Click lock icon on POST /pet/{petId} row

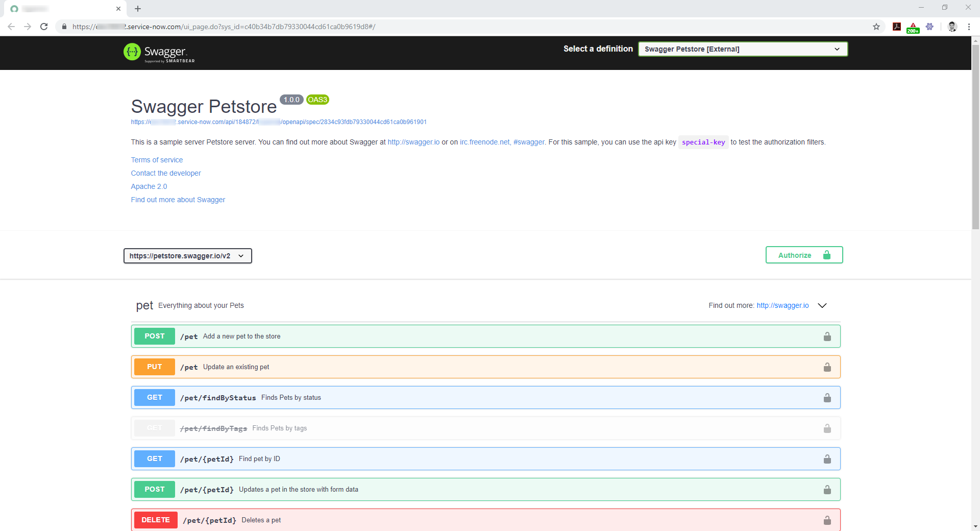[827, 490]
